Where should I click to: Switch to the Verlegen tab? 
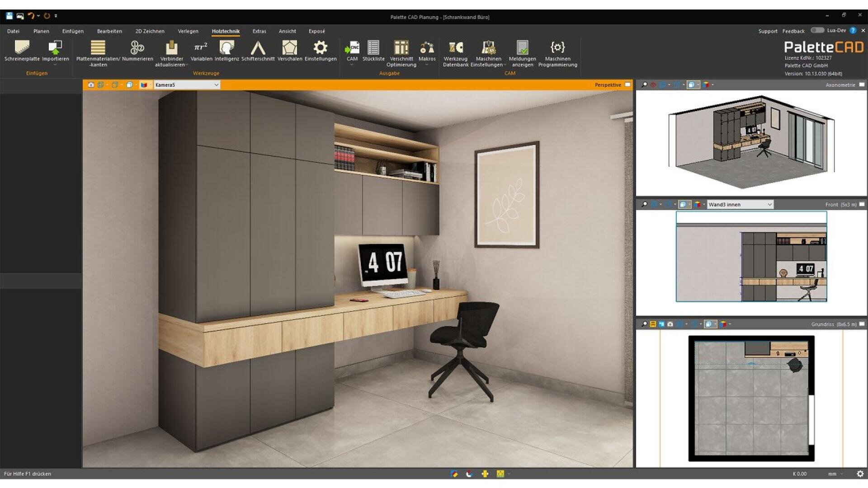tap(188, 31)
